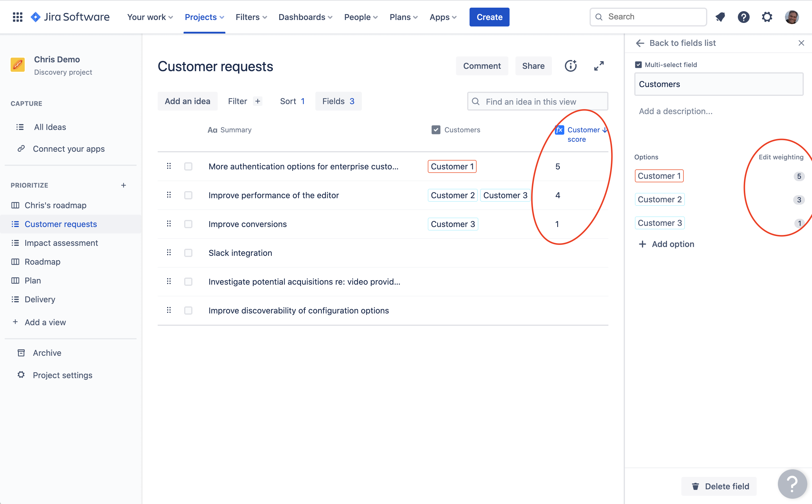The image size is (812, 504).
Task: Open the notifications bell icon
Action: click(x=720, y=17)
